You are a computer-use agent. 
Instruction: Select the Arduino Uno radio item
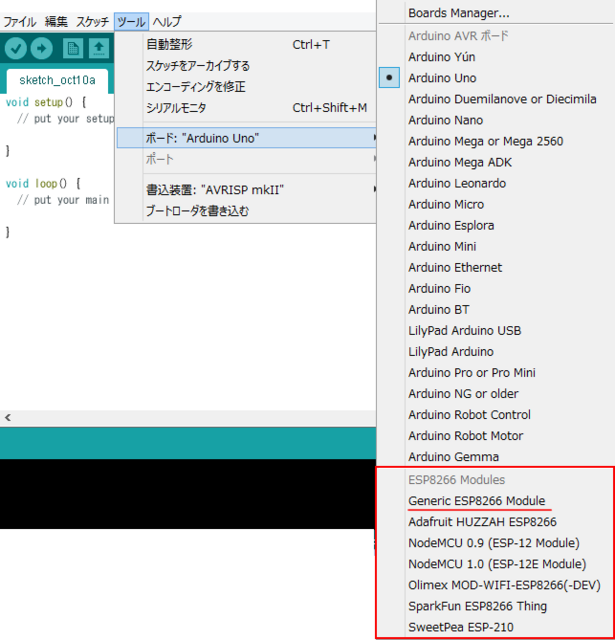pyautogui.click(x=496, y=78)
